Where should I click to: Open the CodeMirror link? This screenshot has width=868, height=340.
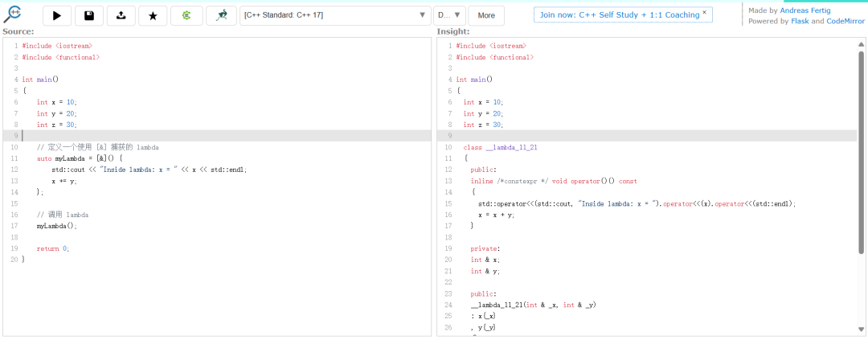(845, 21)
